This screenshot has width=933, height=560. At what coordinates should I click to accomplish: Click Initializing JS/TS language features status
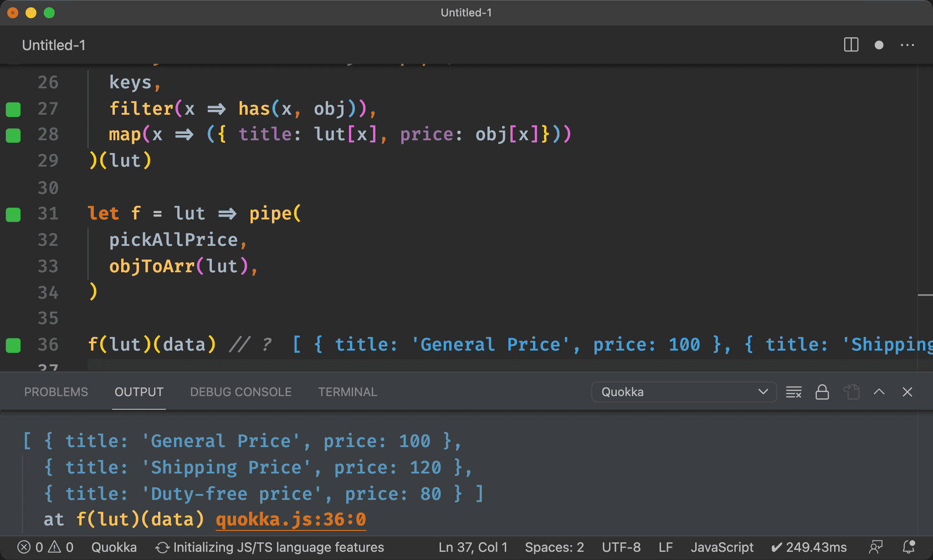coord(270,547)
